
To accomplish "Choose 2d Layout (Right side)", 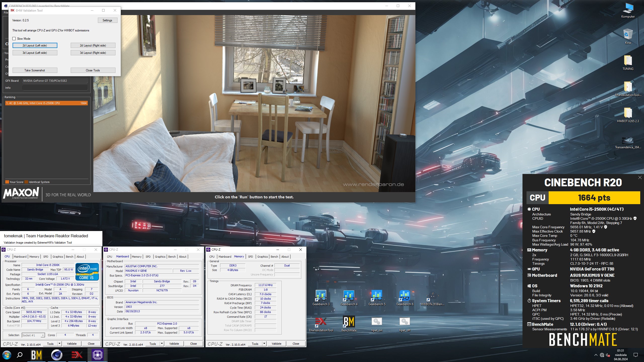I will (93, 46).
